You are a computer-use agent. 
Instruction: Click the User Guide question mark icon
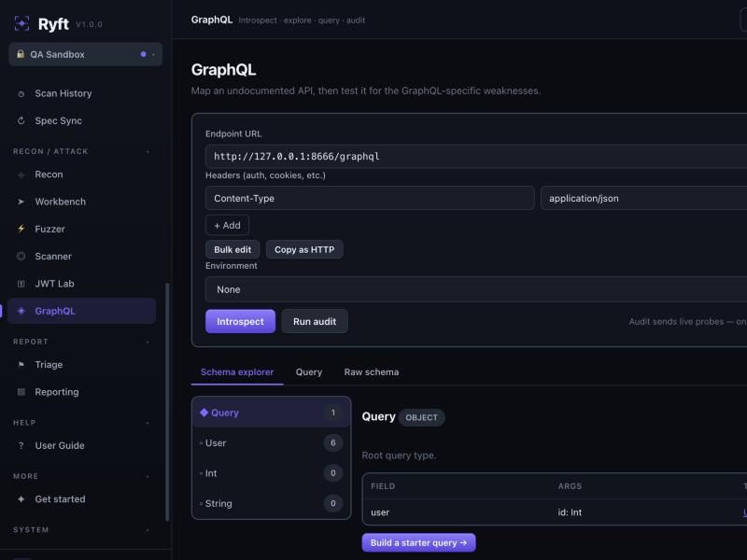tap(21, 446)
